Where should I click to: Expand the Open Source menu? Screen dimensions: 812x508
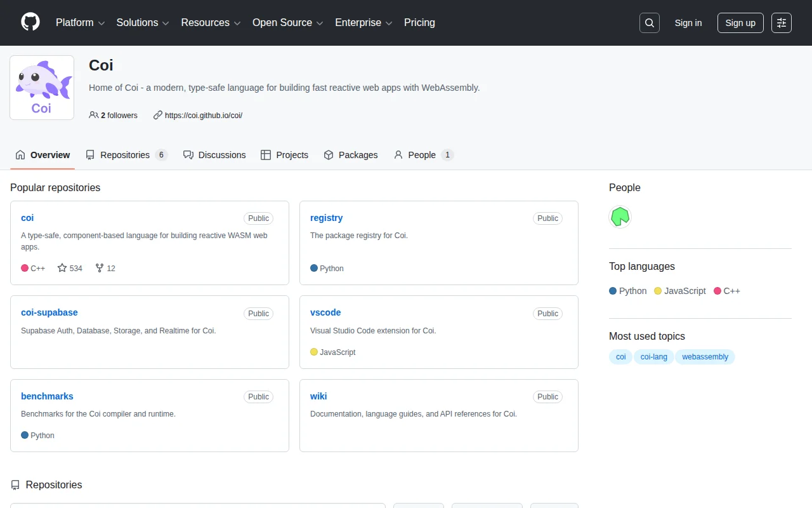pos(288,22)
